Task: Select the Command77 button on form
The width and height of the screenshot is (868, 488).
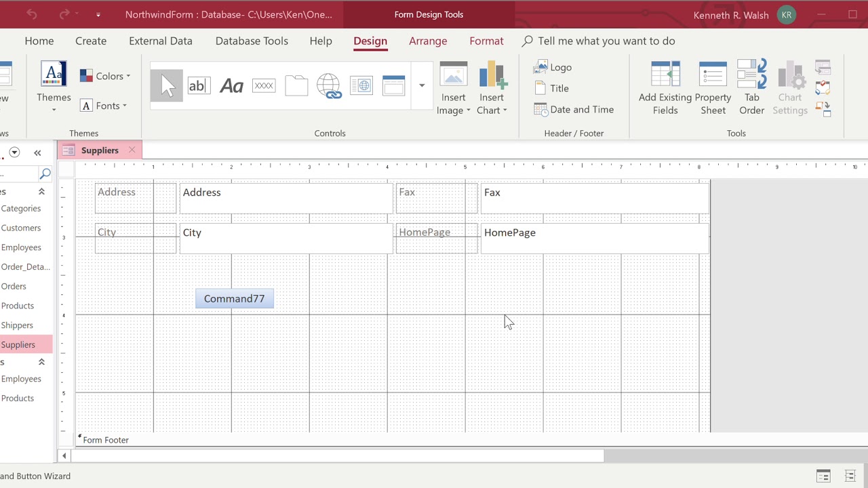Action: coord(235,299)
